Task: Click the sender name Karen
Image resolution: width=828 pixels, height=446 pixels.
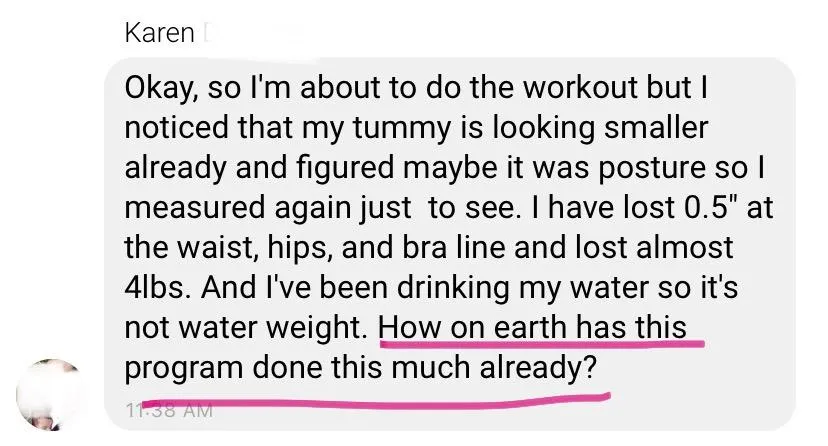Action: pos(160,33)
